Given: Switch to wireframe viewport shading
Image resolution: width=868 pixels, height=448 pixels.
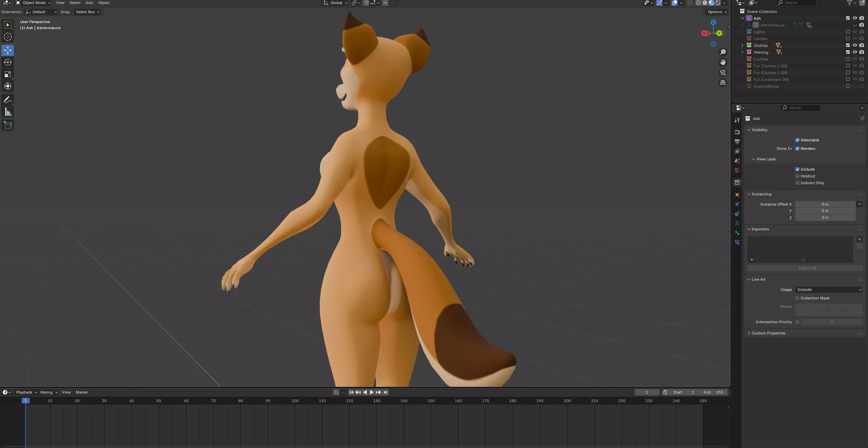Looking at the screenshot, I should click(x=698, y=3).
